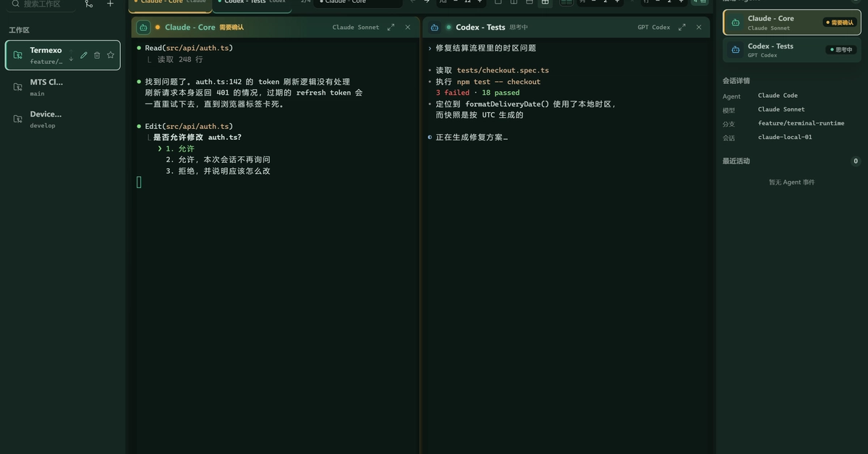The image size is (868, 454).
Task: Star the Termexo workspace
Action: click(x=111, y=55)
